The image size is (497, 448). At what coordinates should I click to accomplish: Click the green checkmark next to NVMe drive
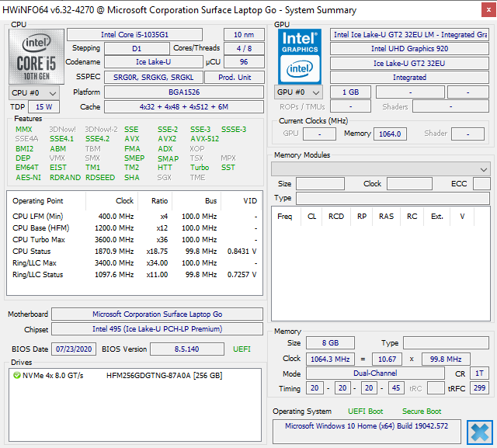(17, 376)
